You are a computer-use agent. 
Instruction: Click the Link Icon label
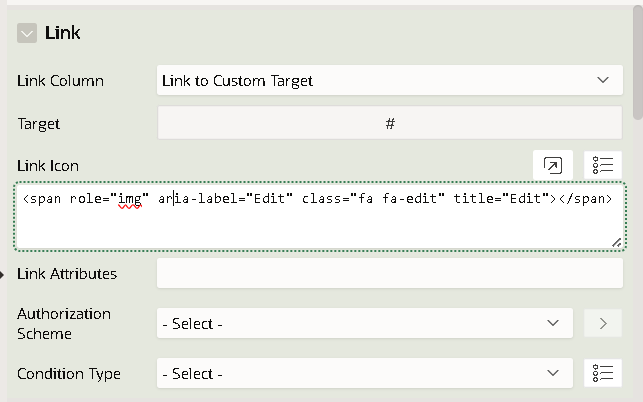tap(48, 166)
